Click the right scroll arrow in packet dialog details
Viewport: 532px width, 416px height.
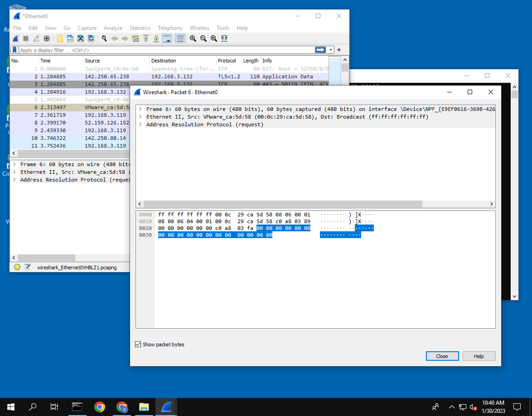pos(491,204)
